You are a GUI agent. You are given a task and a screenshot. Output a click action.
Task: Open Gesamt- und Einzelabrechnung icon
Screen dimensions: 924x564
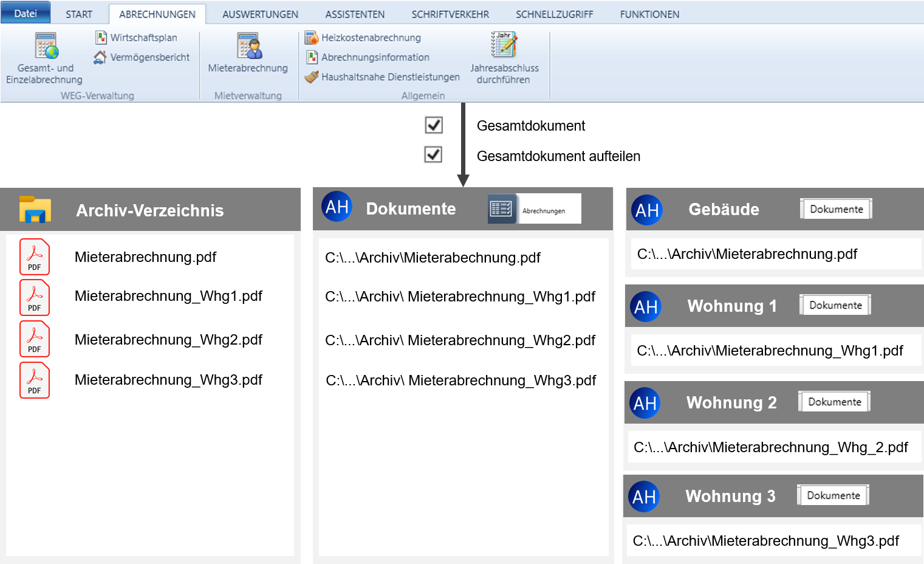click(x=46, y=46)
